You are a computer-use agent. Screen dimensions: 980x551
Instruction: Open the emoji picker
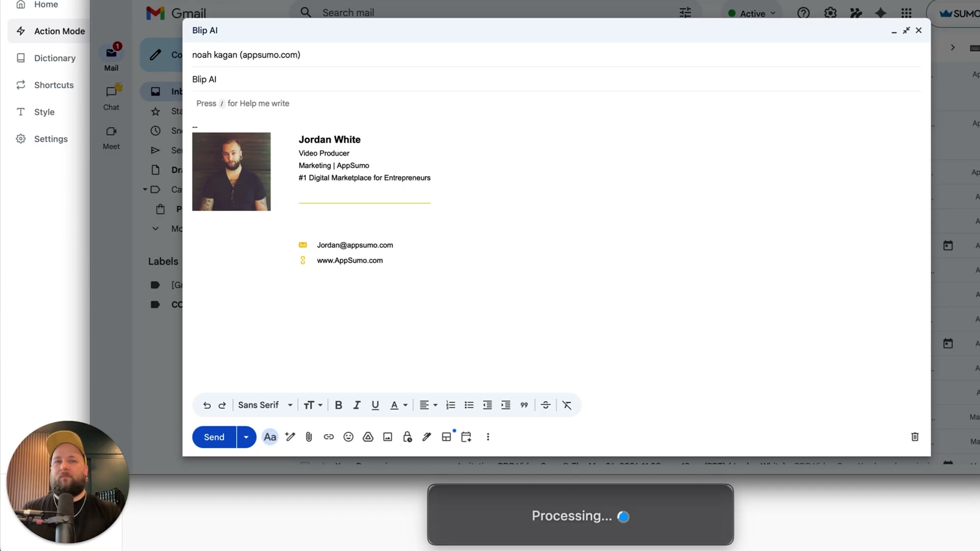(348, 437)
